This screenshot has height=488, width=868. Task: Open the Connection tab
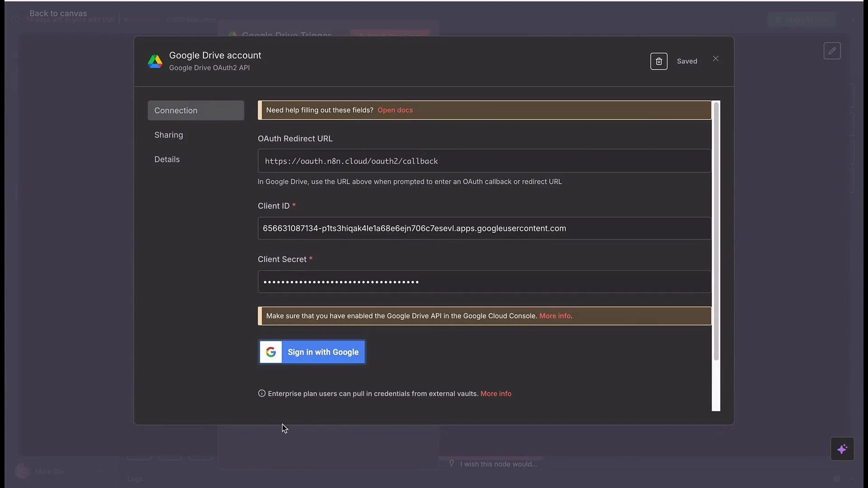196,110
